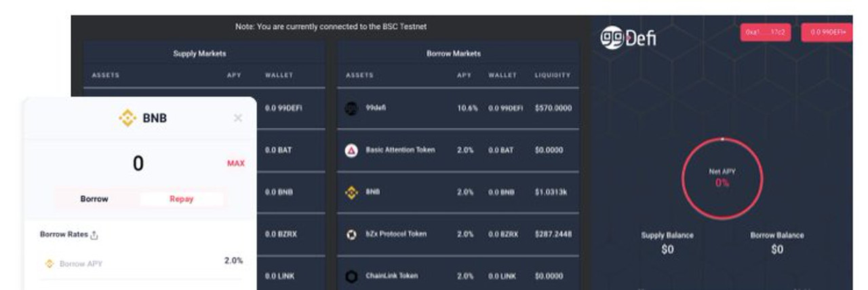Click the Basic Attention Token icon
This screenshot has height=290, width=868.
[351, 150]
